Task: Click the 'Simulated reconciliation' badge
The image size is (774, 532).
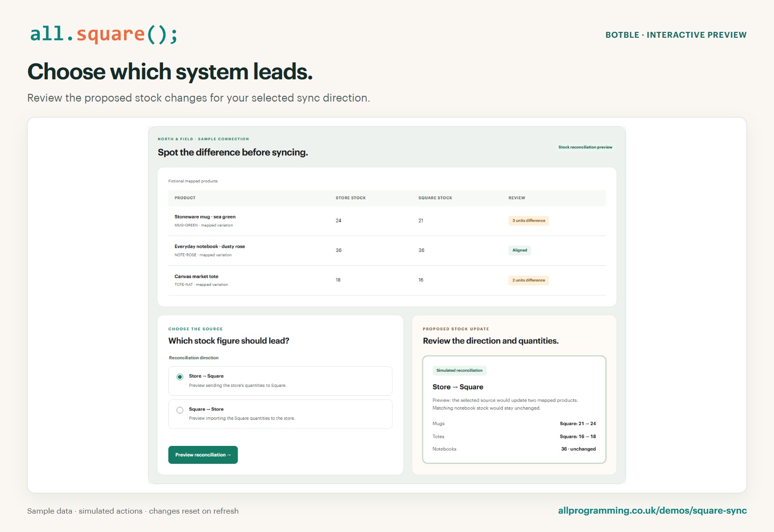Action: coord(460,370)
